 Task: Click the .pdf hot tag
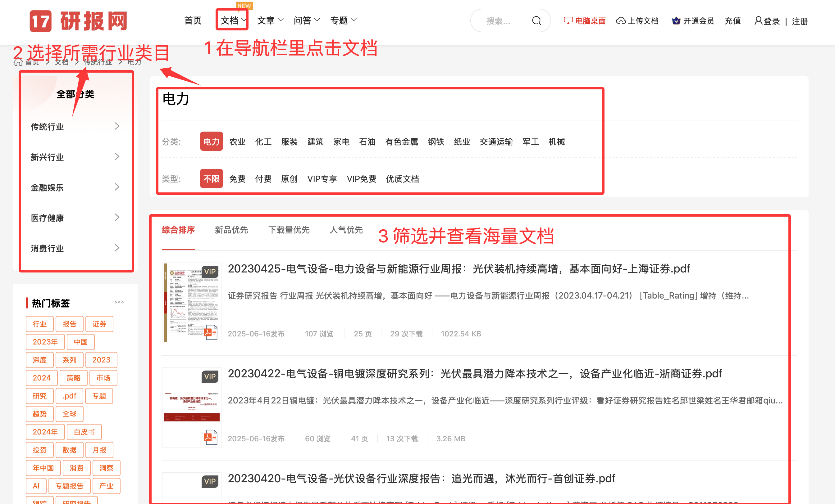tap(70, 396)
